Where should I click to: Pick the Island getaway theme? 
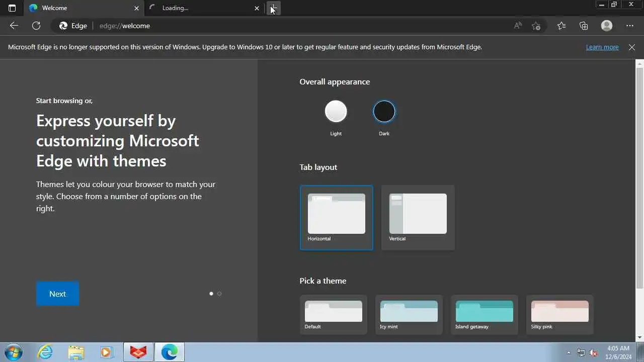[x=484, y=315]
